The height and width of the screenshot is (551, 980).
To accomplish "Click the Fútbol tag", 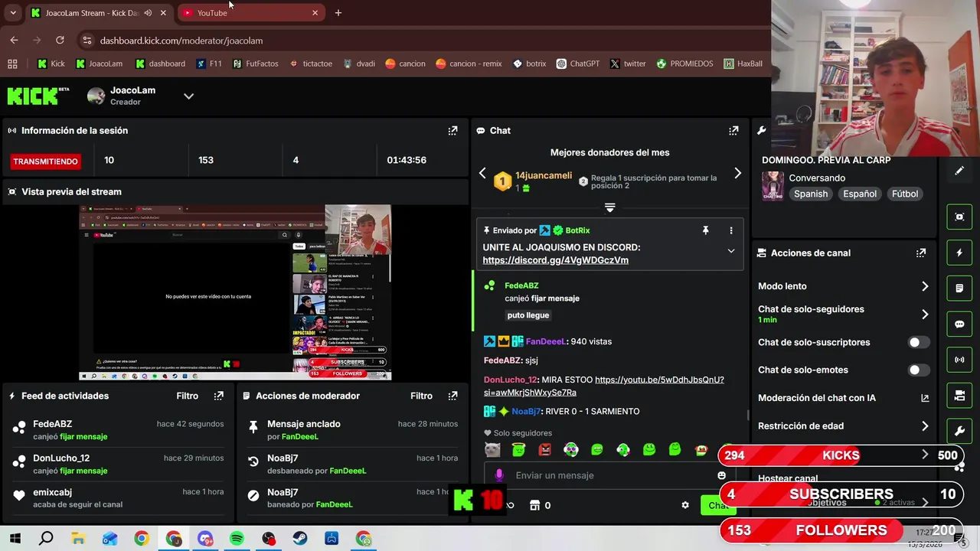I will click(x=904, y=194).
